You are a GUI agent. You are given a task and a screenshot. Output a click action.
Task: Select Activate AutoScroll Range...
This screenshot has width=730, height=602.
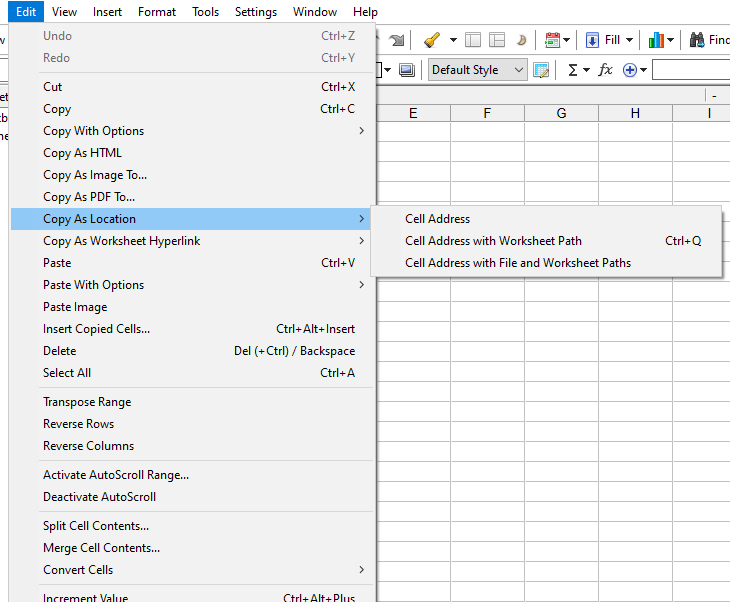[x=192, y=475]
